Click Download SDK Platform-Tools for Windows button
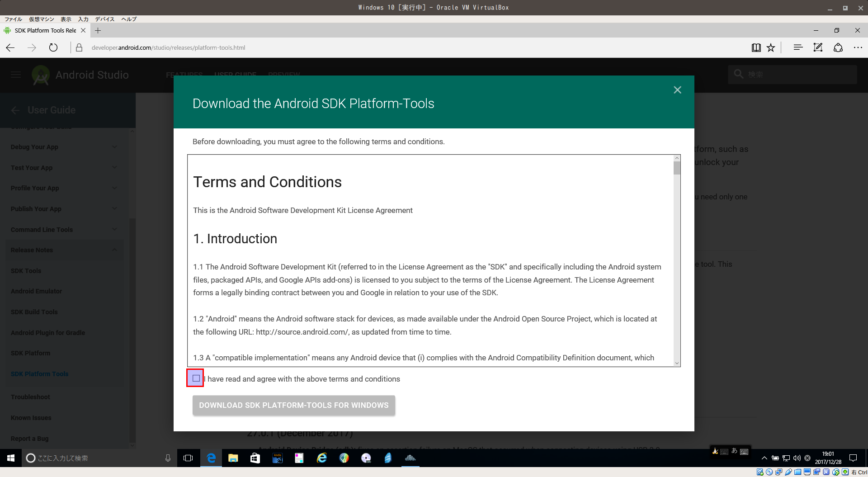The image size is (868, 477). (x=294, y=405)
